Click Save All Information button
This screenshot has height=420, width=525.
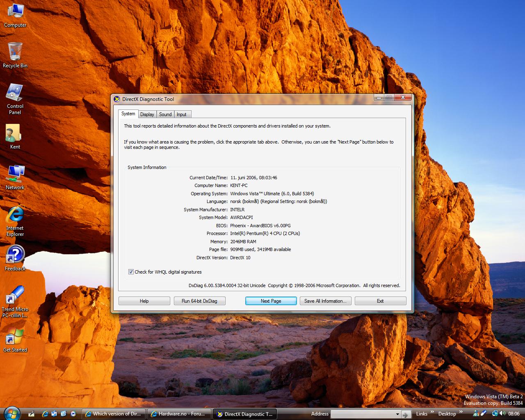tap(326, 301)
